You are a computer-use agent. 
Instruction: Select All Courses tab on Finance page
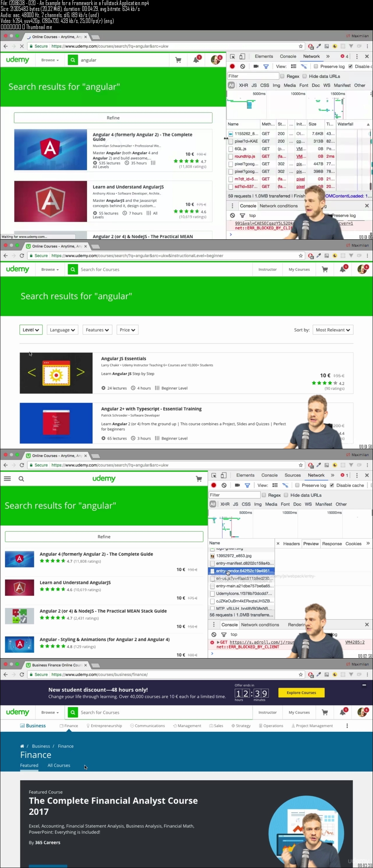(x=59, y=765)
